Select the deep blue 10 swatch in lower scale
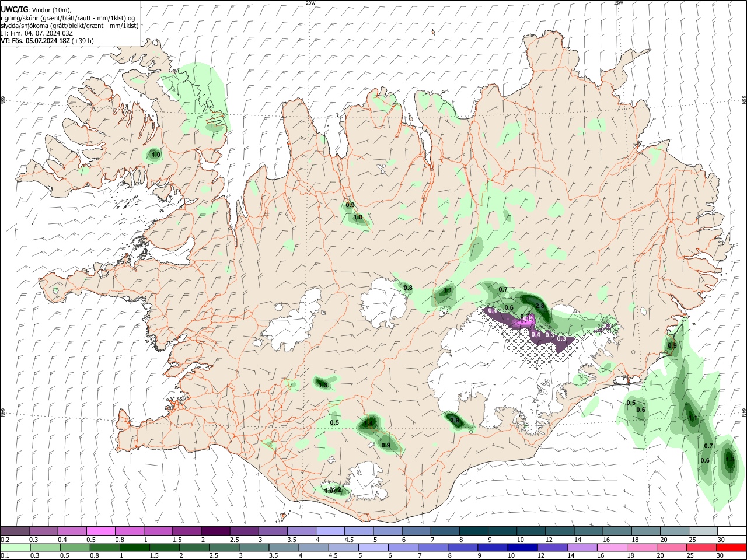The image size is (747, 560). tap(522, 547)
